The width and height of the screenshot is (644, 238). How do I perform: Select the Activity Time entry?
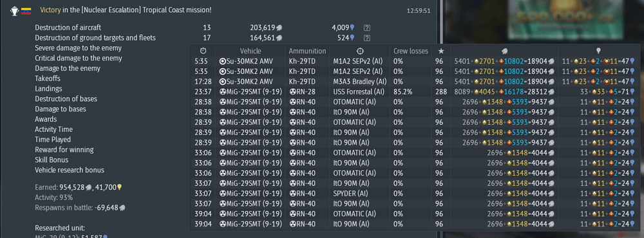(54, 129)
